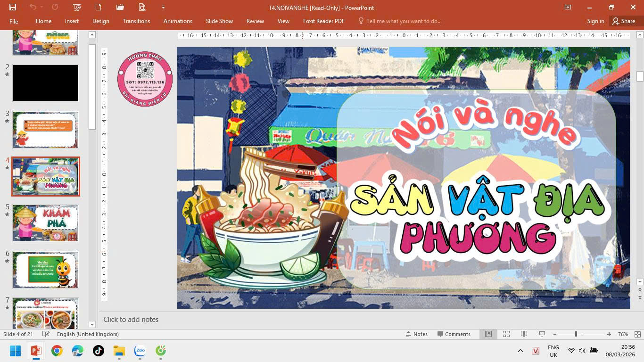Switch to Slide Sorter view
644x362 pixels.
coord(506,334)
